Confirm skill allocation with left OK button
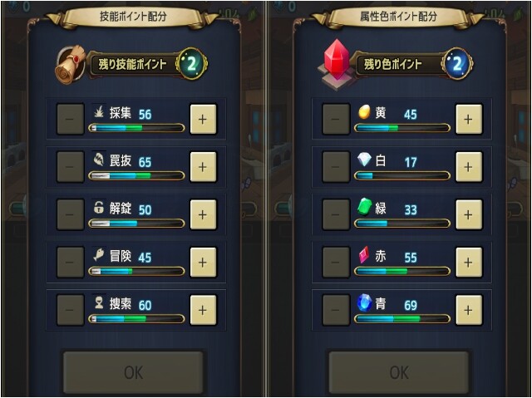Viewport: 532px width, 398px height. [133, 372]
